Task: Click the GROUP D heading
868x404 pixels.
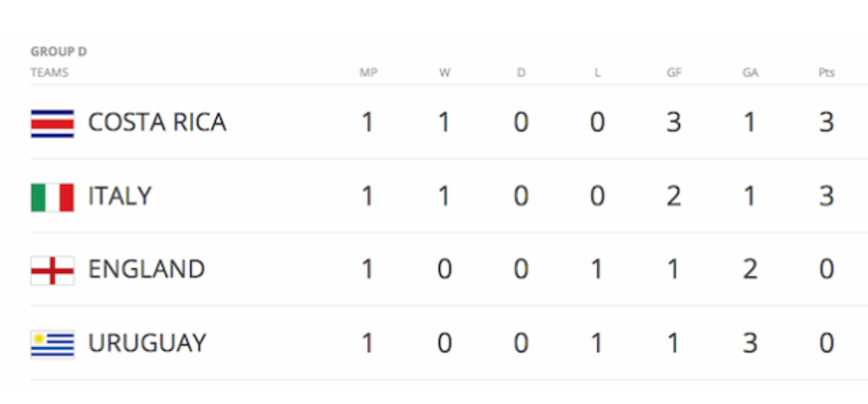Action: click(59, 52)
